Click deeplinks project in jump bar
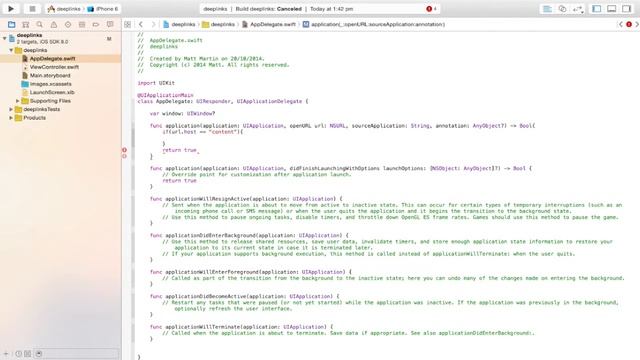 [x=179, y=24]
